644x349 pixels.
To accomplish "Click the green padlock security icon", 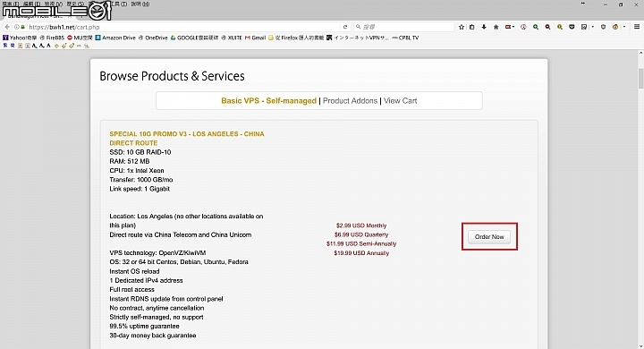I will click(x=23, y=27).
